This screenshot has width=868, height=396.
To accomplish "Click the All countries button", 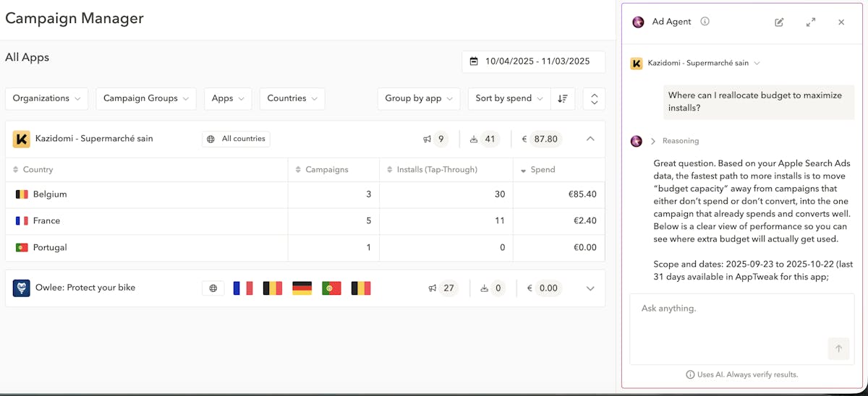I will tap(236, 139).
